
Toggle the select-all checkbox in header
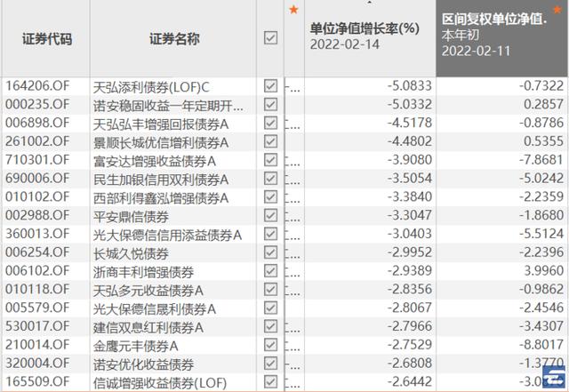(270, 37)
